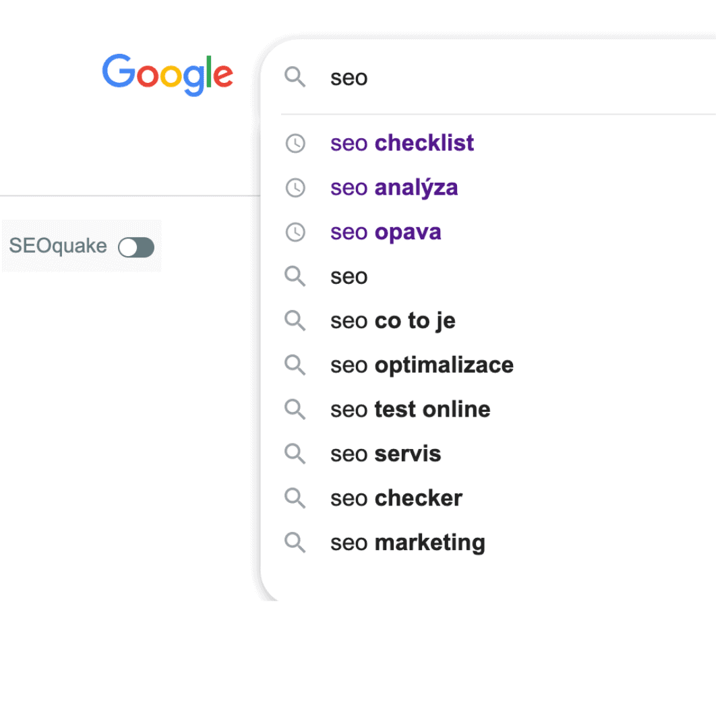
Task: Select the "seo co to je" suggestion
Action: [393, 321]
